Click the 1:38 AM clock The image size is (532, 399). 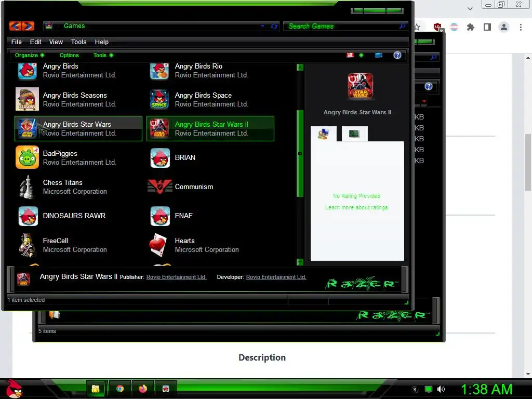coord(486,389)
